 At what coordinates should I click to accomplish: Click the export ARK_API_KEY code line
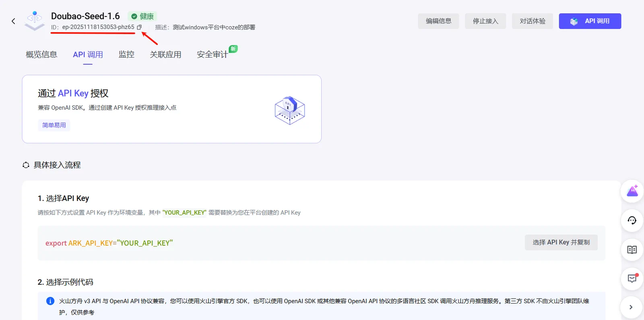(x=109, y=243)
